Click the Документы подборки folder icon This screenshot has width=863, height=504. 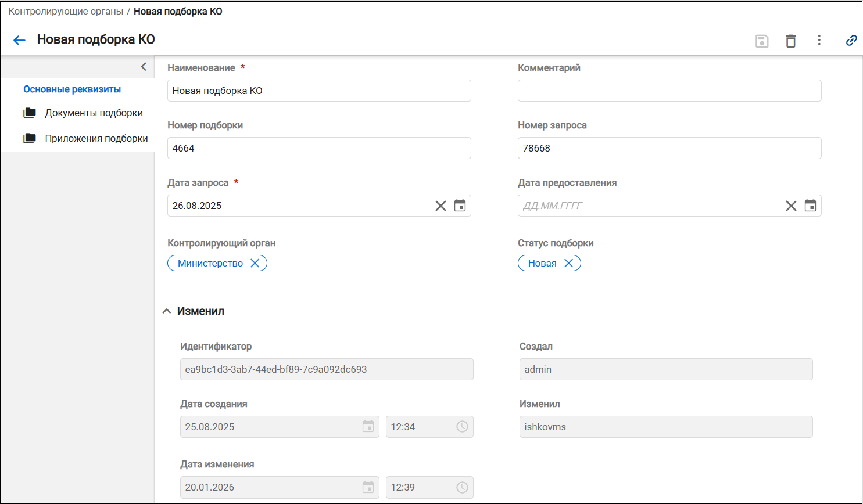(30, 113)
